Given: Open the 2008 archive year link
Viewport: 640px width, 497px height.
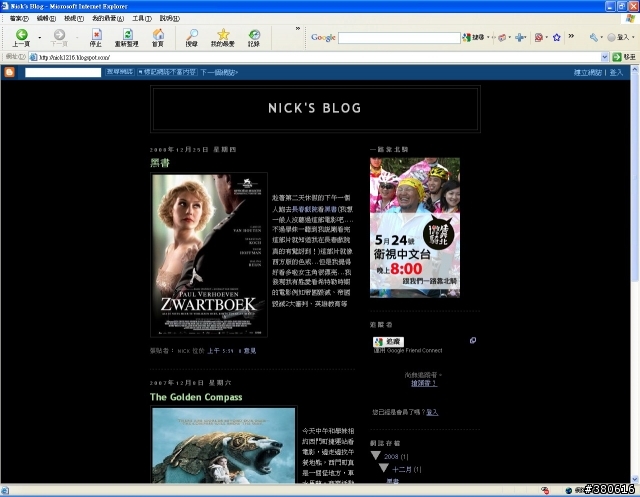Looking at the screenshot, I should (391, 457).
